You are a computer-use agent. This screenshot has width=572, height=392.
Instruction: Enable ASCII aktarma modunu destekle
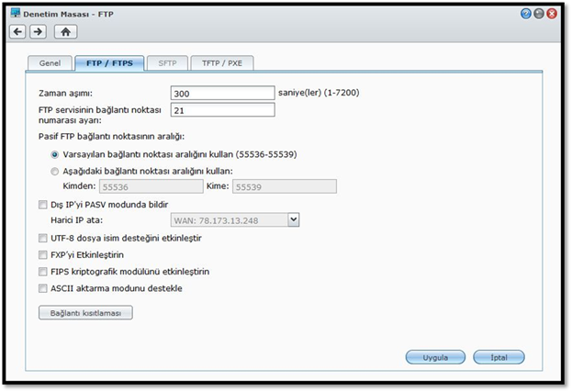(x=43, y=288)
